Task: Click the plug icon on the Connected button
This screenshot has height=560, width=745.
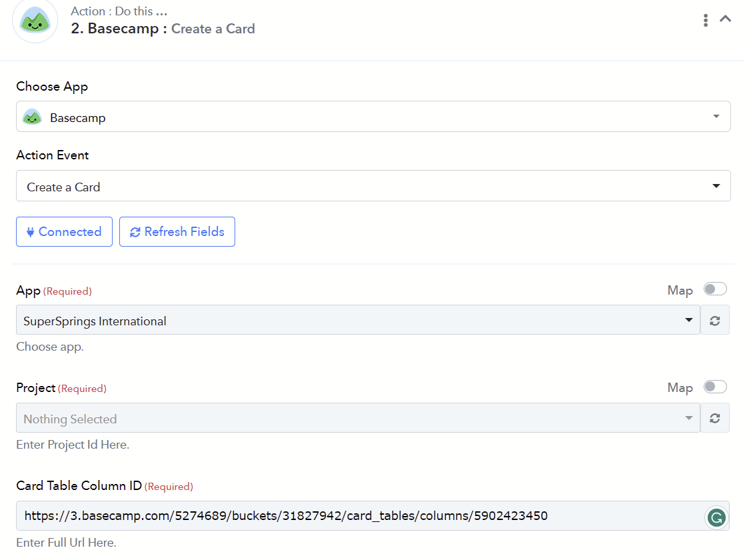Action: 31,232
